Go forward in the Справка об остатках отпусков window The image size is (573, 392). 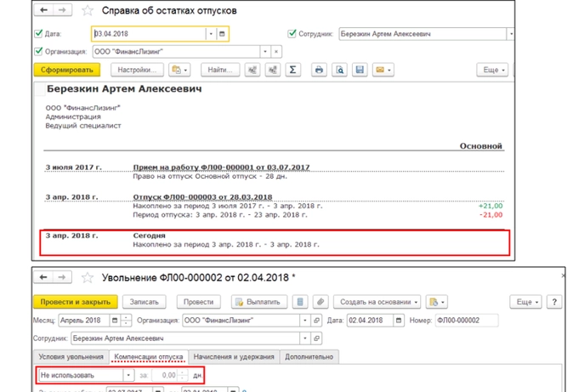(62, 10)
